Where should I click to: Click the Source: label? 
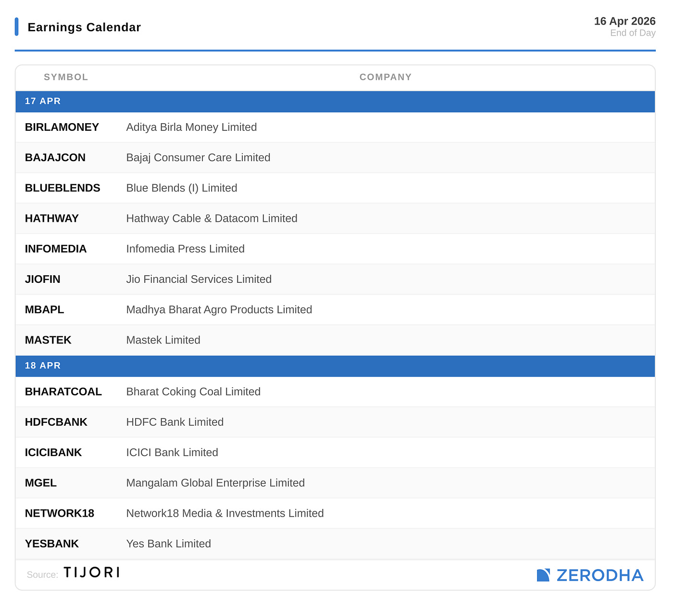[42, 575]
